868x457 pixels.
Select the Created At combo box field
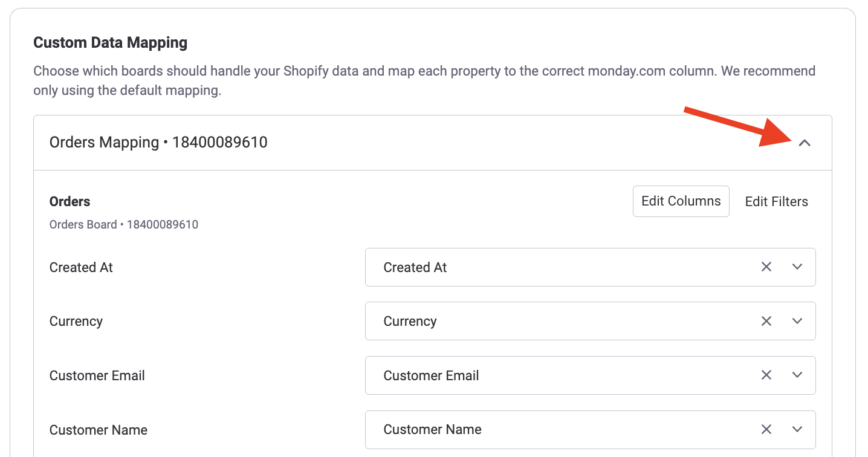point(562,267)
